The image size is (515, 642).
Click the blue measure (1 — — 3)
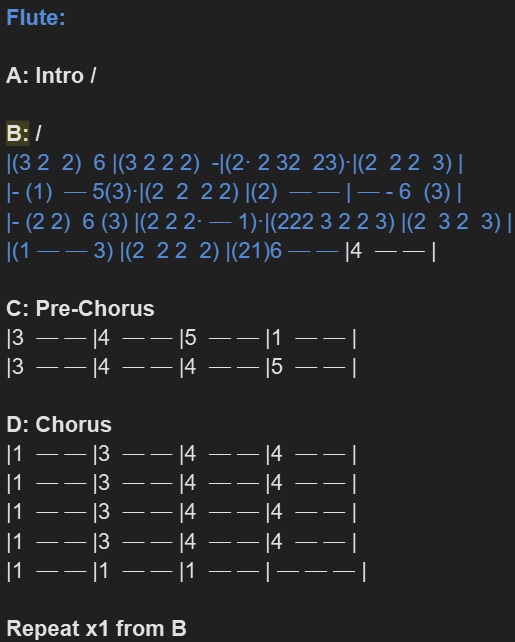62,251
